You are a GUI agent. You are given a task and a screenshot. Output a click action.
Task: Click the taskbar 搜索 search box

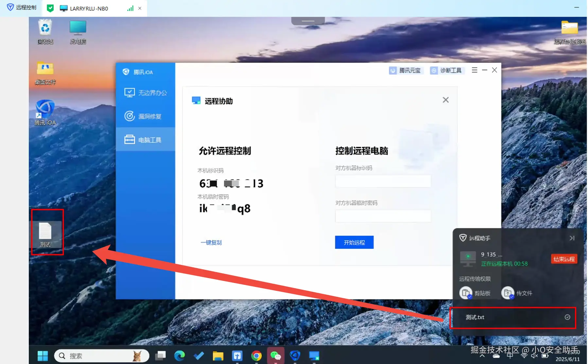pos(102,356)
